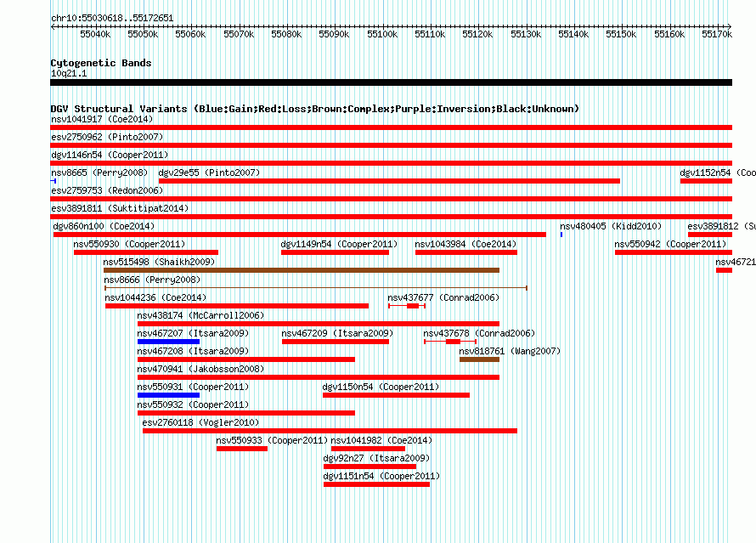Image resolution: width=756 pixels, height=543 pixels.
Task: Select the red esv2760118 loss bar
Action: [x=330, y=431]
